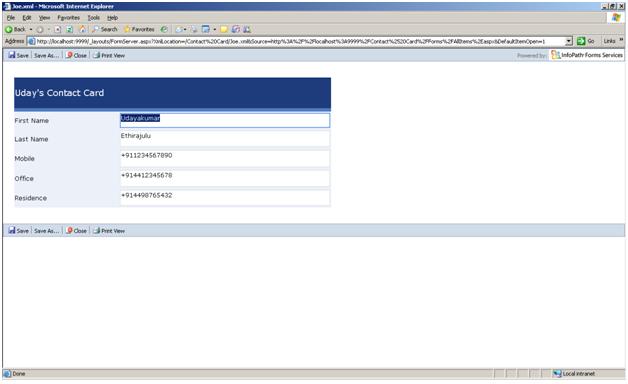Click Save As in the bottom form toolbar
The width and height of the screenshot is (628, 384).
[46, 231]
